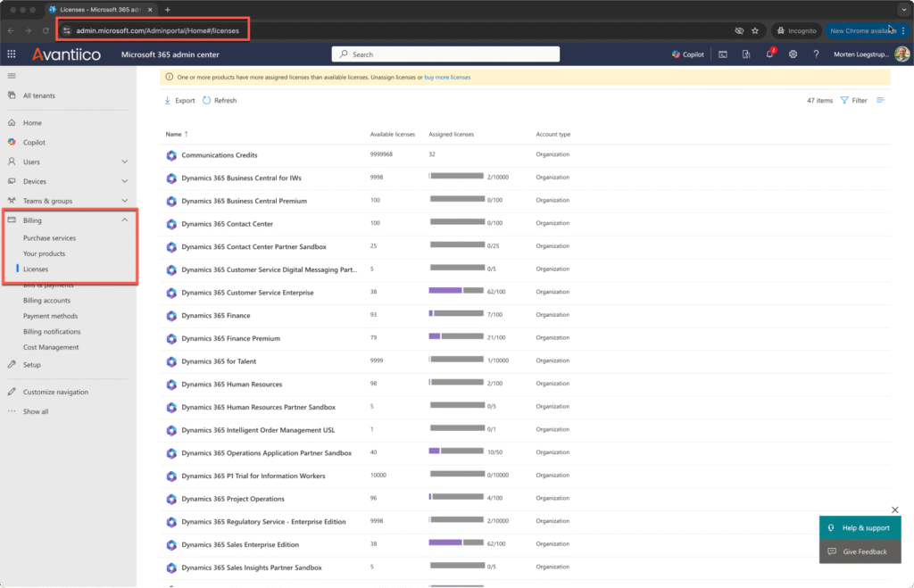Click New Chrome available button

point(862,30)
